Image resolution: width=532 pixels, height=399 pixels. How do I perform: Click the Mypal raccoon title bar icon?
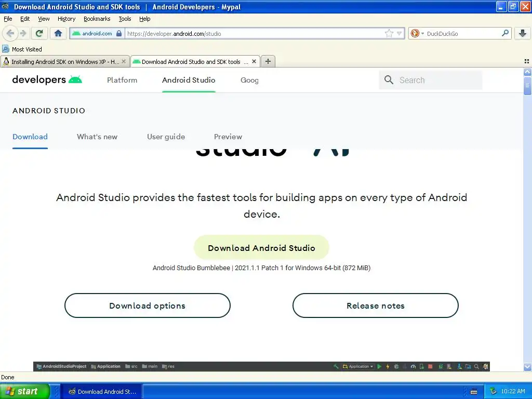pos(5,6)
